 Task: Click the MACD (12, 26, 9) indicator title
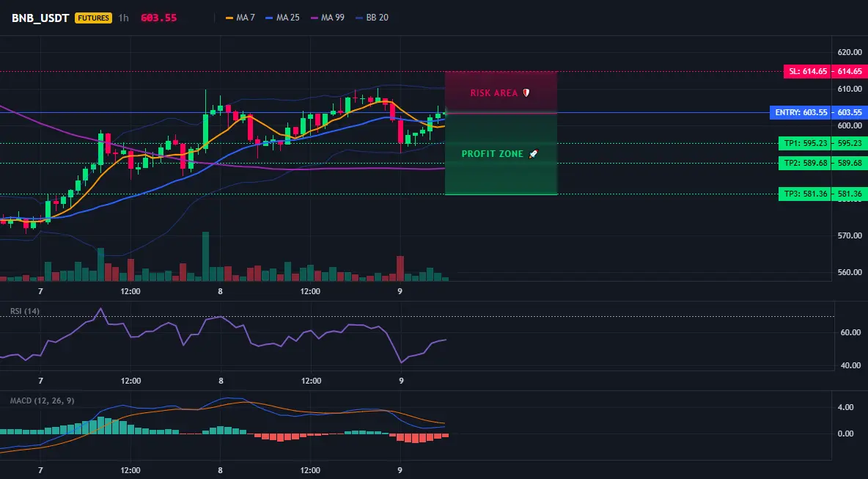tap(42, 401)
